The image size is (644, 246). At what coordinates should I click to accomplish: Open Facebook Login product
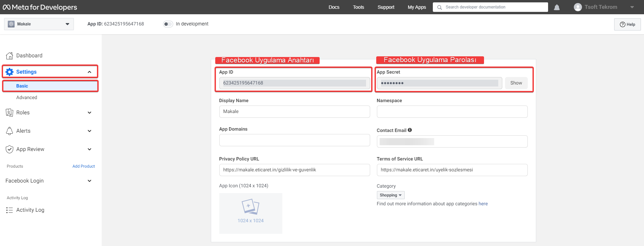(x=24, y=181)
